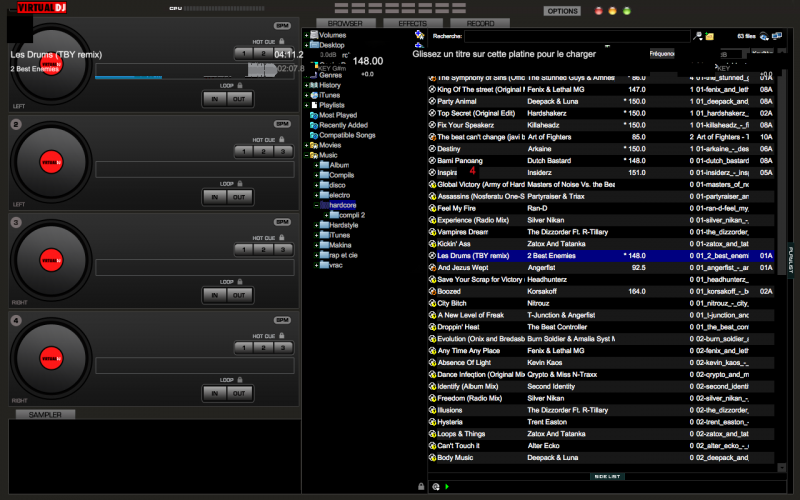Click the iTunes icon in browser tree

[313, 95]
